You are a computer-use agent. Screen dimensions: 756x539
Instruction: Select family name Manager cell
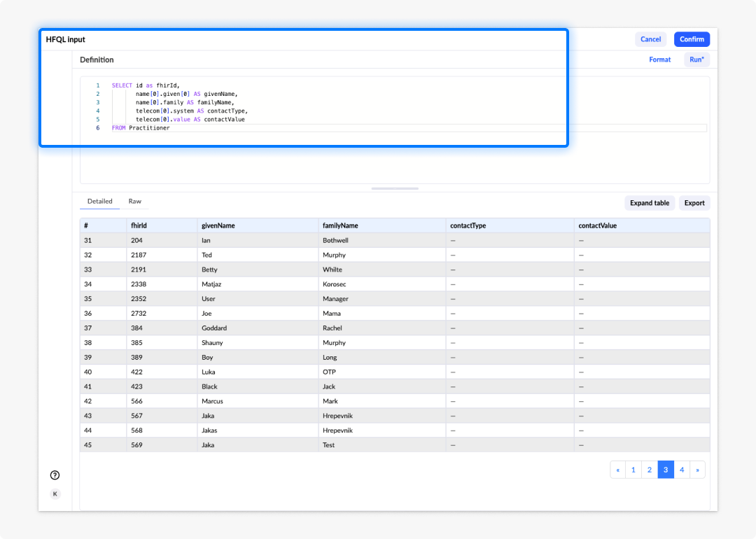point(382,299)
